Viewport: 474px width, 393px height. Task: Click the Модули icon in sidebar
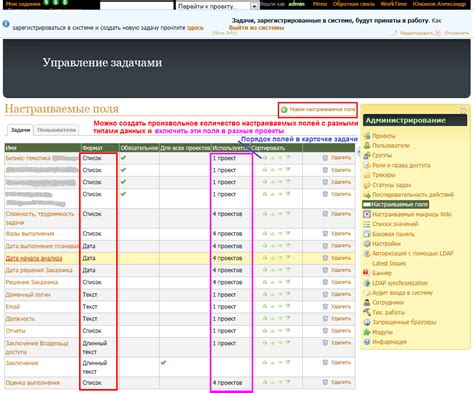point(367,332)
